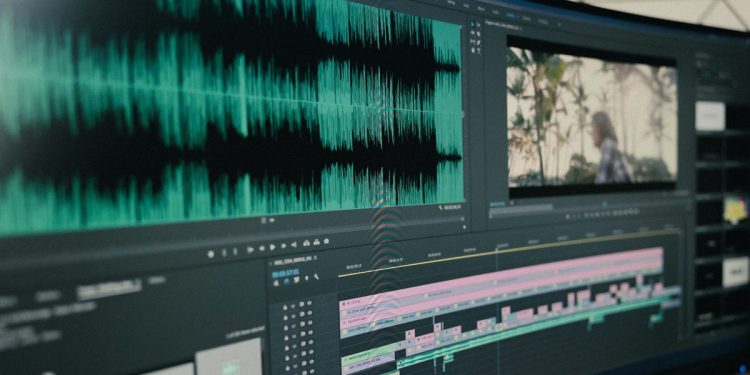Toggle Snap in the timeline header

(286, 281)
